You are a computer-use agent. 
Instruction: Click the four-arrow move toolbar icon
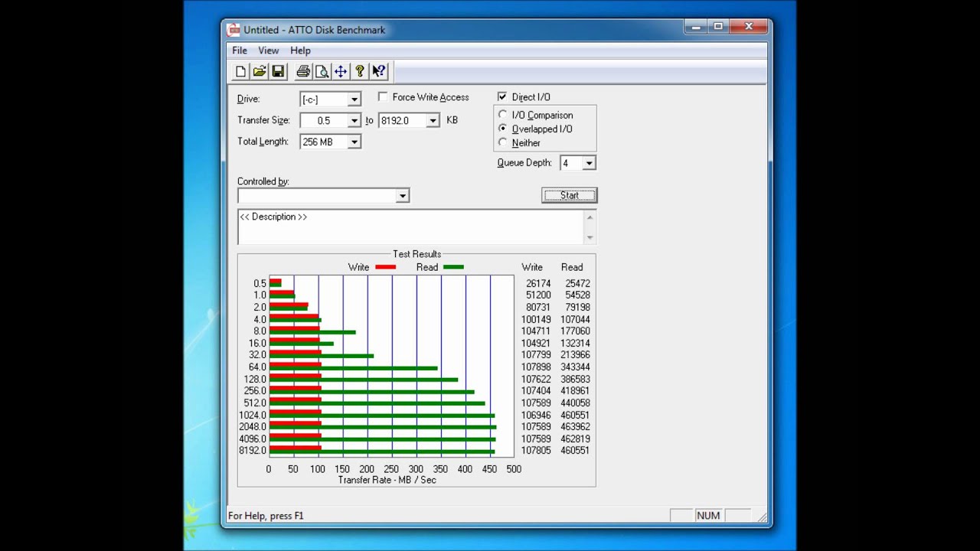pos(341,71)
